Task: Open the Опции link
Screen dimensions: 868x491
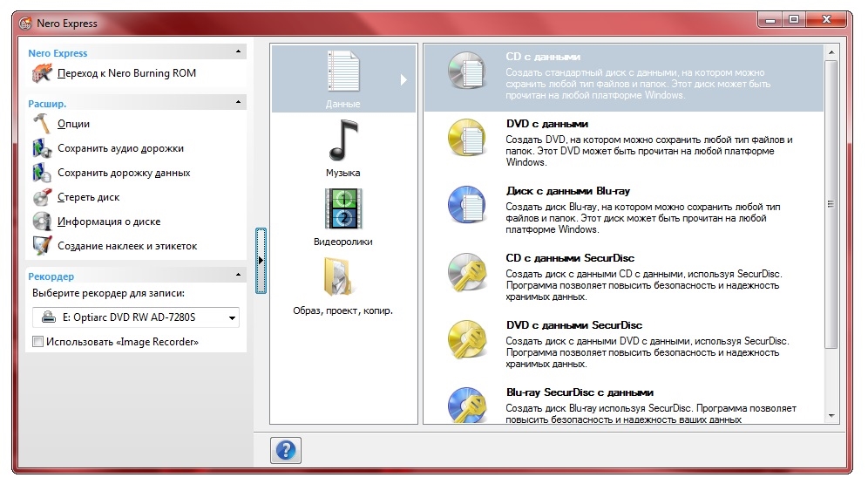Action: [73, 124]
